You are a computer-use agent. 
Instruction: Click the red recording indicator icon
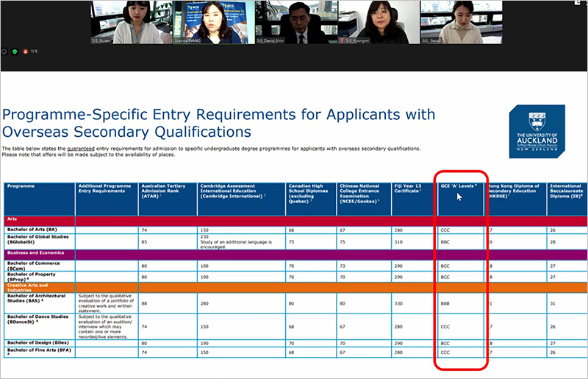click(x=26, y=52)
